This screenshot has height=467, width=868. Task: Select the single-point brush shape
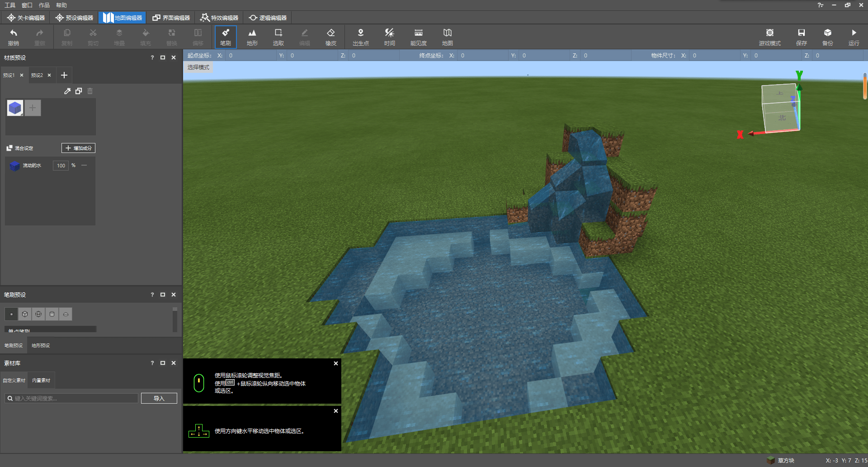(11, 314)
